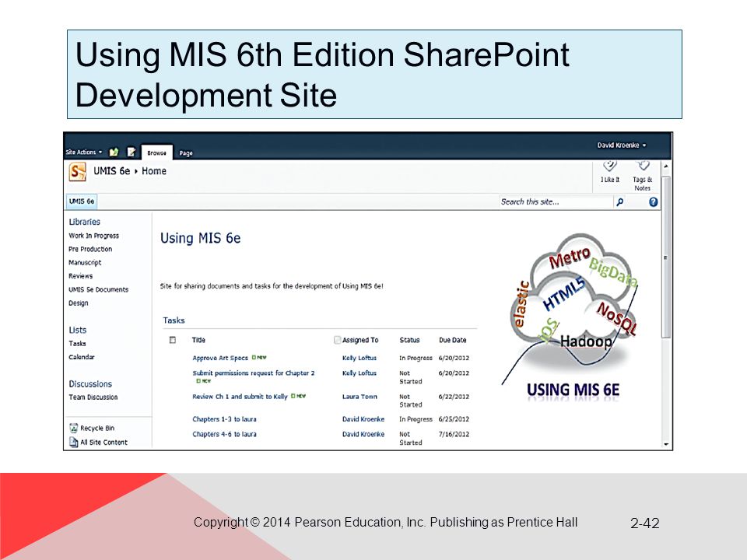Click the SharePoint site logo icon
747x560 pixels.
click(77, 171)
